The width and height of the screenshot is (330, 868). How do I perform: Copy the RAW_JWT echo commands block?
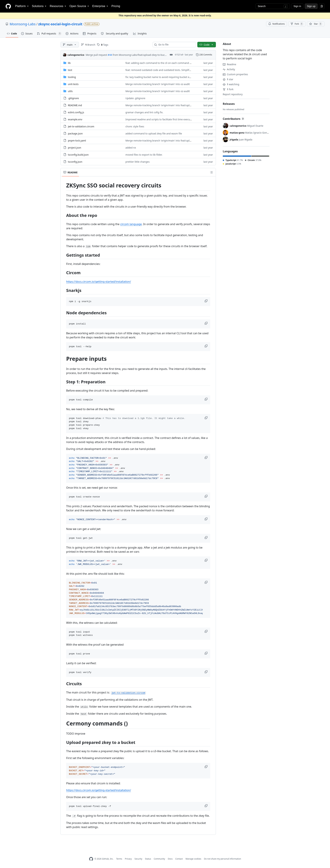(x=206, y=560)
